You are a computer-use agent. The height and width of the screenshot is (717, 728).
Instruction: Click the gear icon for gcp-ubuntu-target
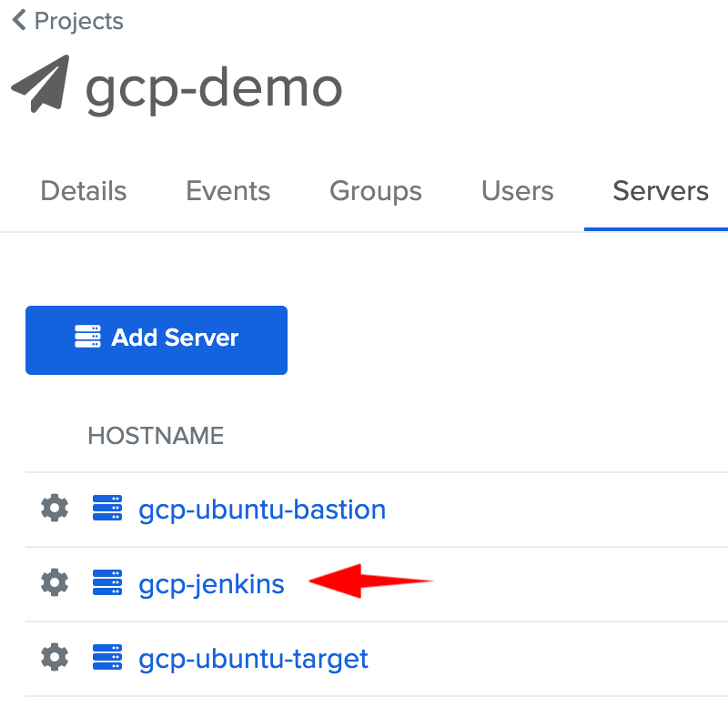click(x=55, y=658)
